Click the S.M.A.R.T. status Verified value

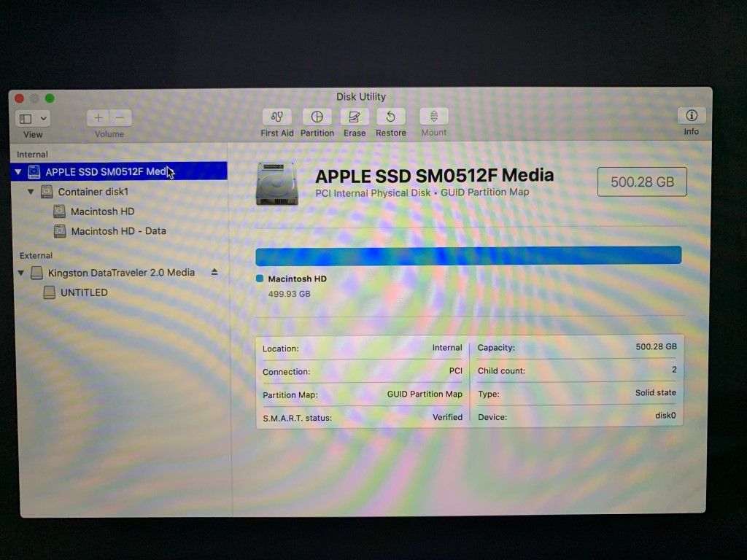(x=447, y=417)
